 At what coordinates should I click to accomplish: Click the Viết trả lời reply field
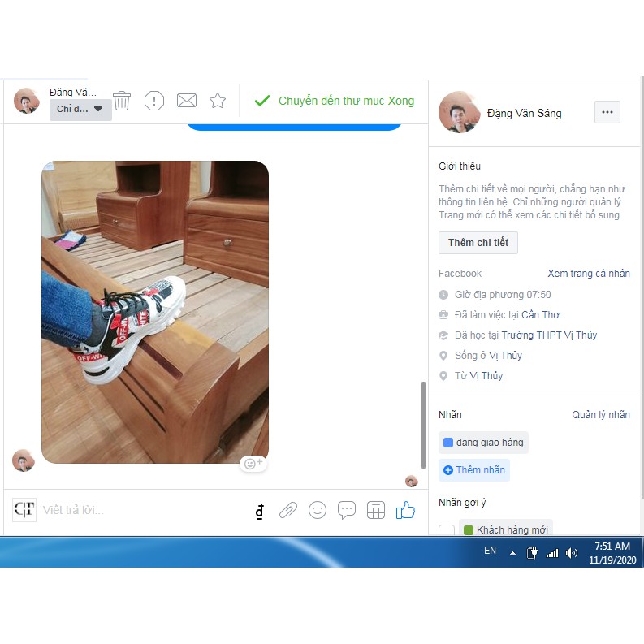(x=144, y=510)
